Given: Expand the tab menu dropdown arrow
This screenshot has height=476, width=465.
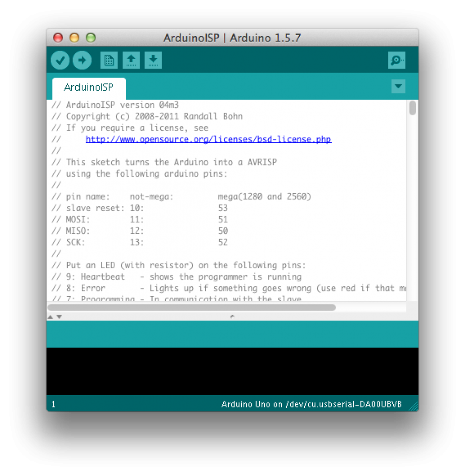Looking at the screenshot, I should pos(398,86).
